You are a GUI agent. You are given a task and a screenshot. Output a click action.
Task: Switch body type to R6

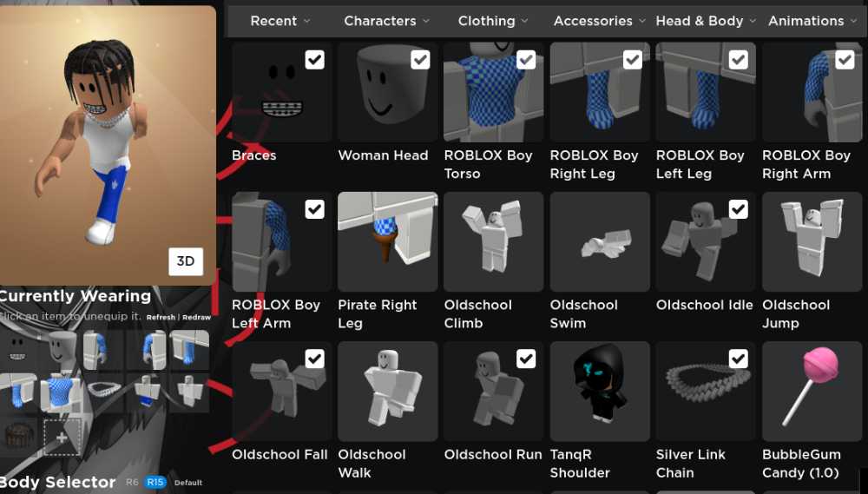tap(132, 483)
